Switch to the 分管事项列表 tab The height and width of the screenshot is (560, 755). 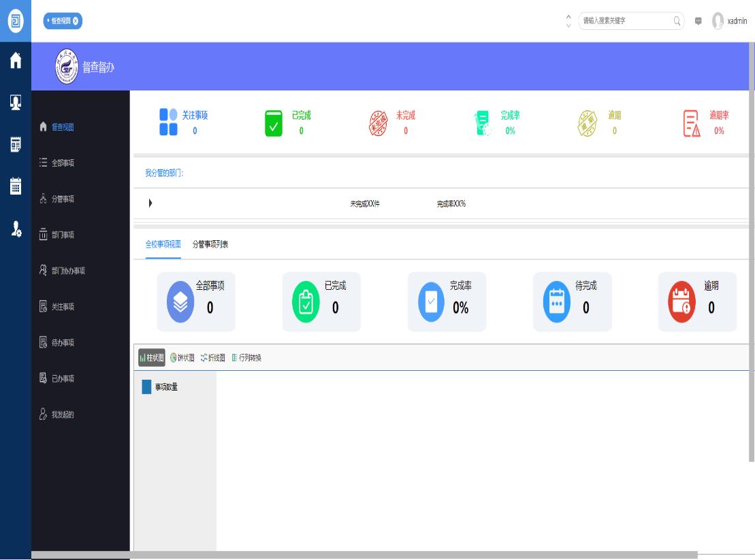click(x=210, y=244)
